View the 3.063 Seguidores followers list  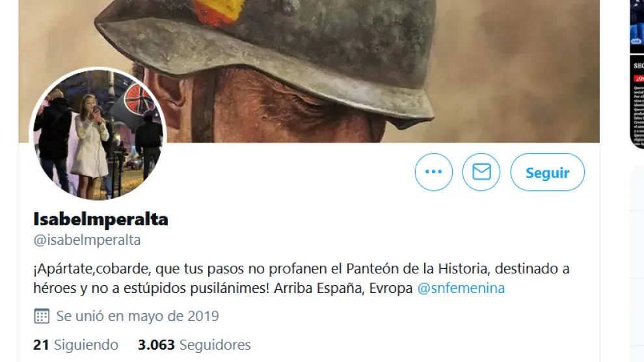click(x=195, y=344)
